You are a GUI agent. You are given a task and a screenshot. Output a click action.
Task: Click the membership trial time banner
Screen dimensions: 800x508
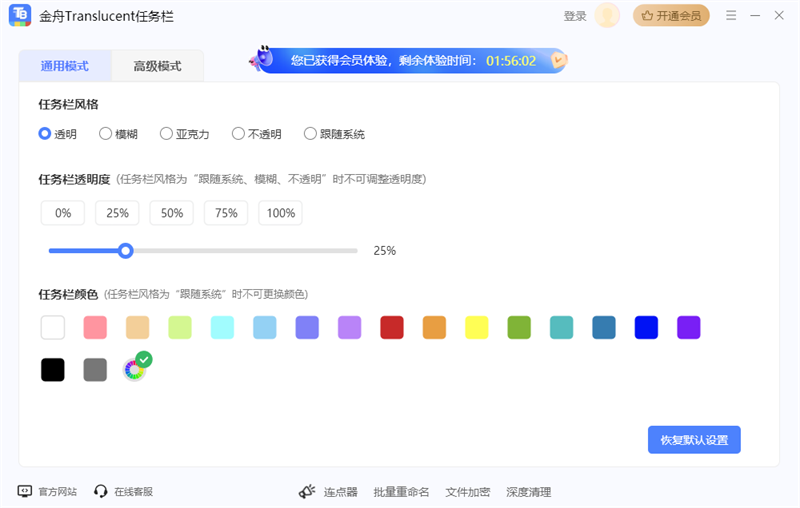tap(408, 61)
